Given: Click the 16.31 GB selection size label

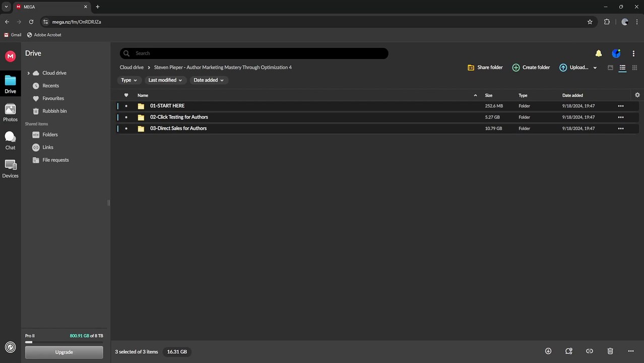Looking at the screenshot, I should click(177, 352).
